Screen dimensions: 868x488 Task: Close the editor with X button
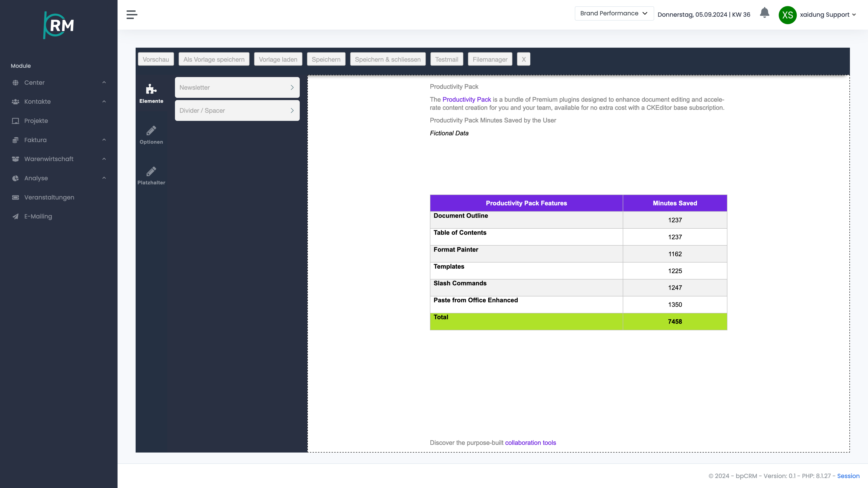pyautogui.click(x=524, y=59)
